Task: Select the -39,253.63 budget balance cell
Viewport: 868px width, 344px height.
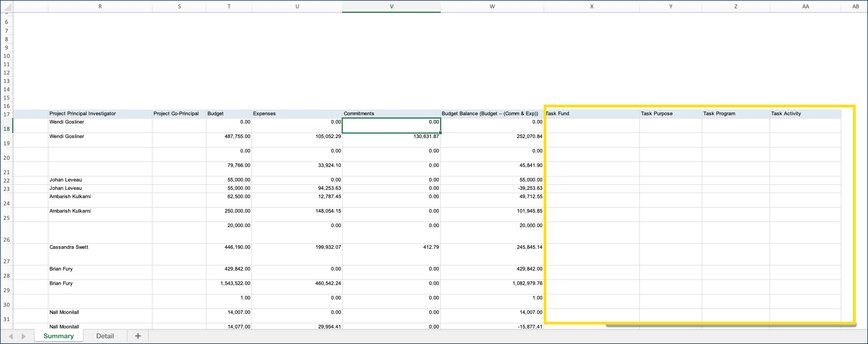Action: click(492, 188)
